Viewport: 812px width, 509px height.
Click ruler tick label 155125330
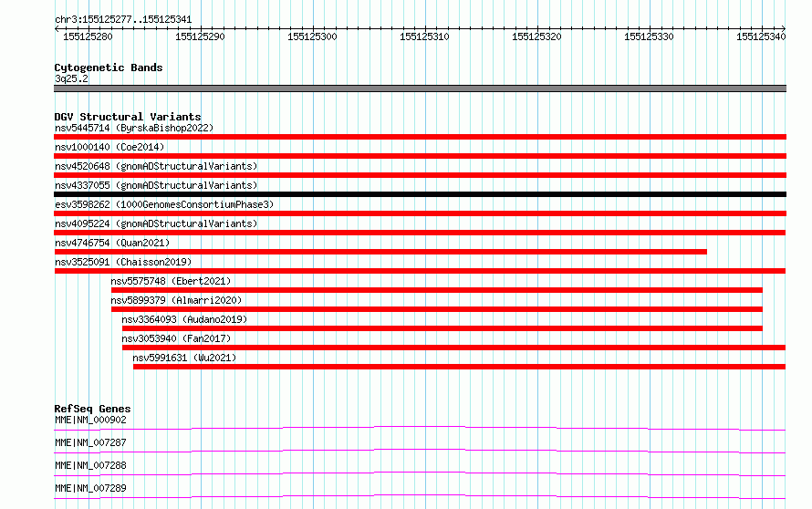tap(649, 36)
